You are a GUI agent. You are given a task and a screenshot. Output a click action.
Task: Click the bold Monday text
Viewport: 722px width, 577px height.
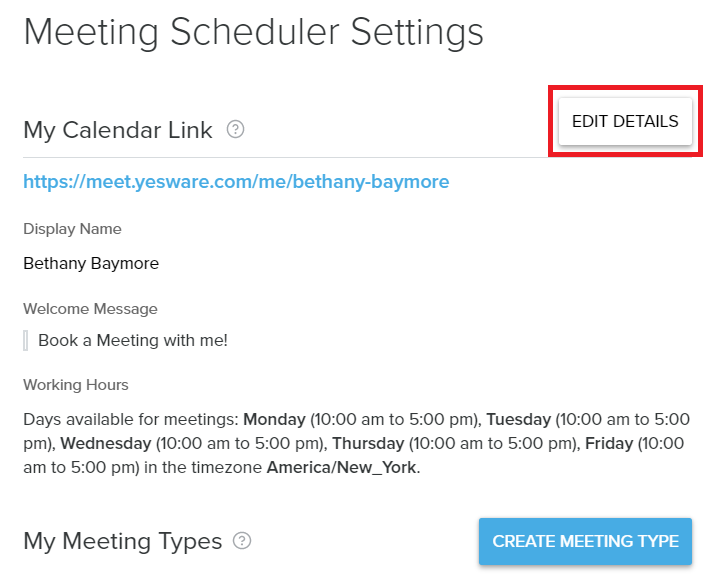274,420
